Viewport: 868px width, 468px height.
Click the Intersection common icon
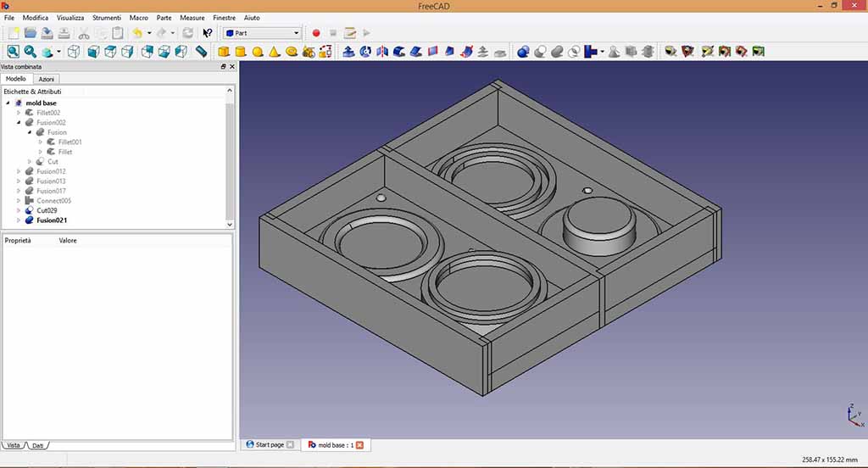[x=574, y=52]
